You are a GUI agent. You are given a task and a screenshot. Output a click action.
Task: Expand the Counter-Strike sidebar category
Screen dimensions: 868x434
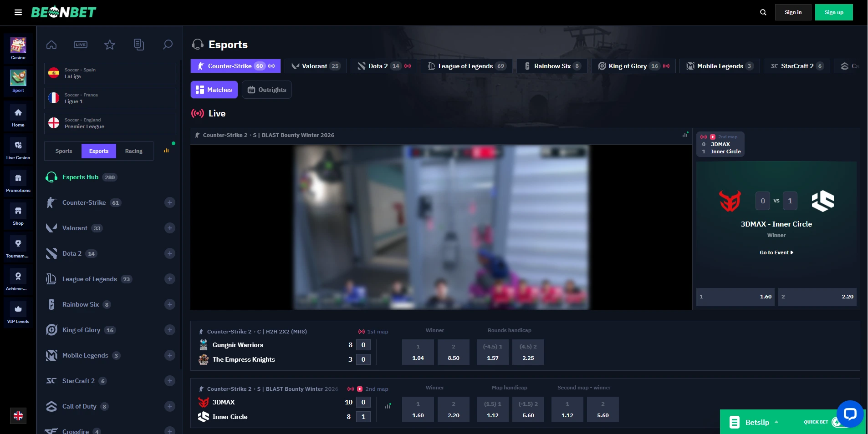coord(170,202)
